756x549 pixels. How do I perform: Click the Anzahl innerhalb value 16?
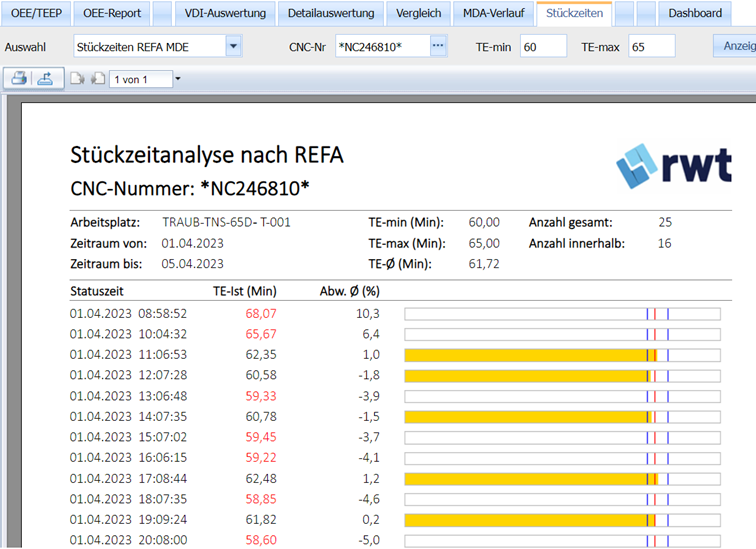point(665,243)
